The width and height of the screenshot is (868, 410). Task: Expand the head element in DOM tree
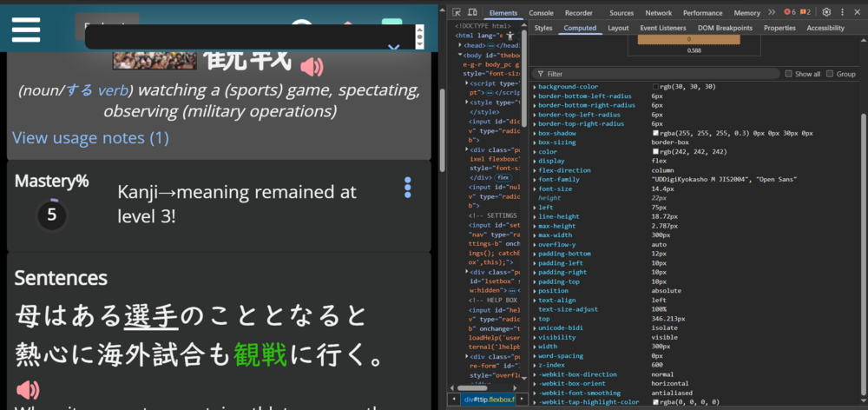[x=461, y=45]
